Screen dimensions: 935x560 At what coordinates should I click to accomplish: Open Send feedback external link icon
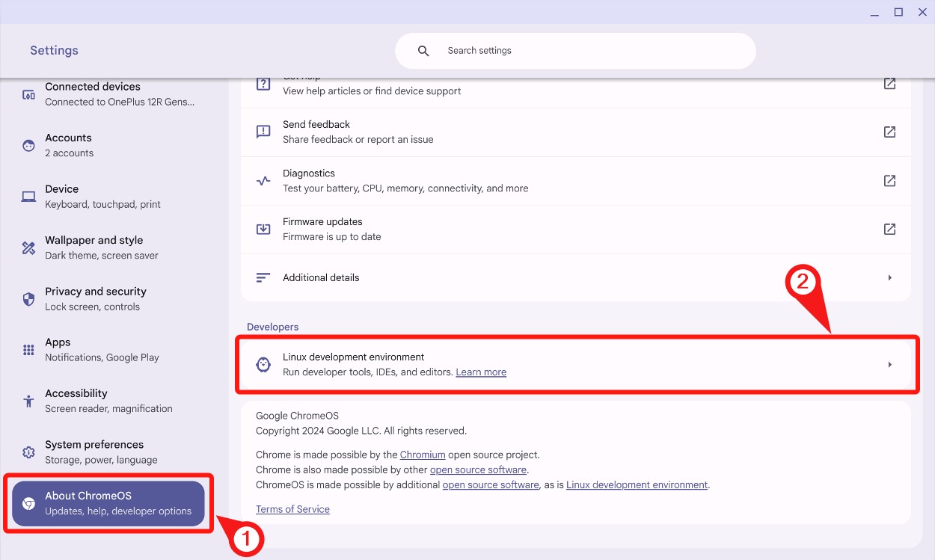coord(889,132)
